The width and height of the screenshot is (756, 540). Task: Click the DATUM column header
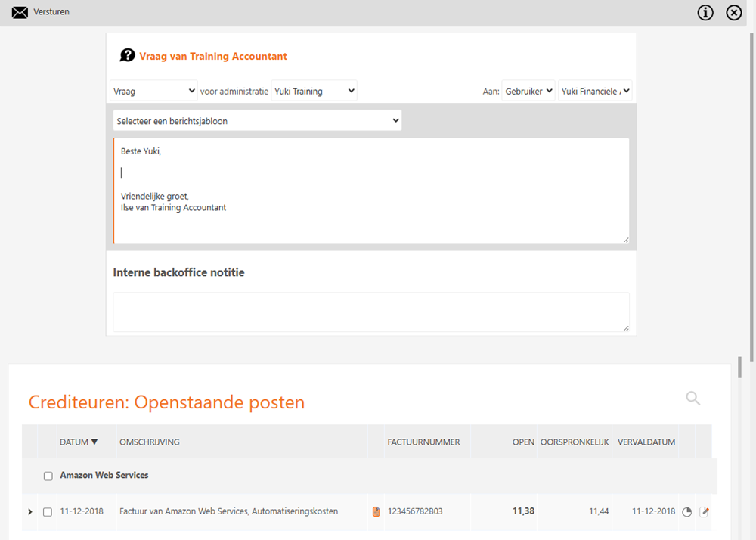click(x=74, y=442)
